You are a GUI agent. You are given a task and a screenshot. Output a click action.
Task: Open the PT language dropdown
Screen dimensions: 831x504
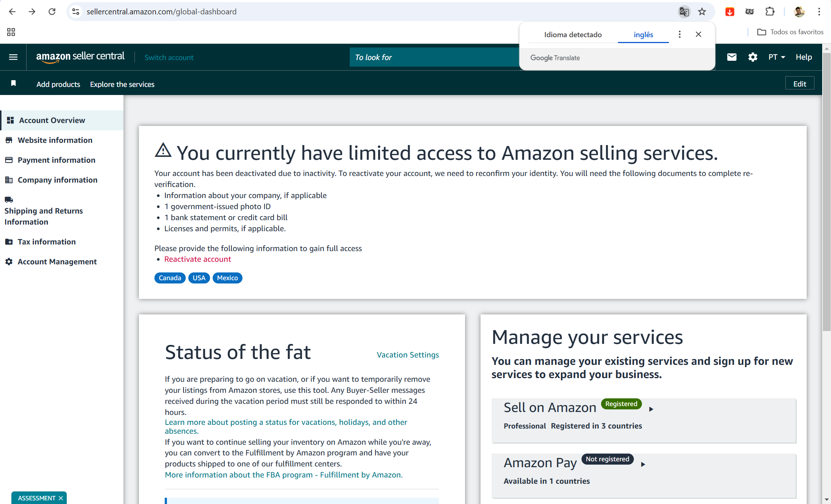coord(777,57)
